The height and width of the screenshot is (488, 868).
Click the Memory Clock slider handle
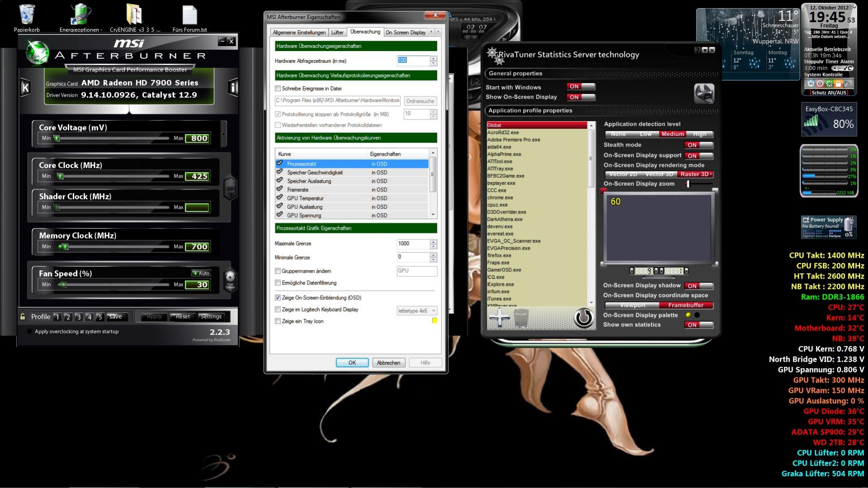(x=65, y=246)
